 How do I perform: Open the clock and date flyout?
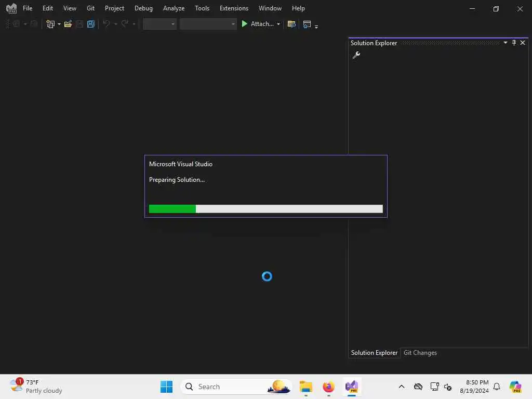pos(474,387)
